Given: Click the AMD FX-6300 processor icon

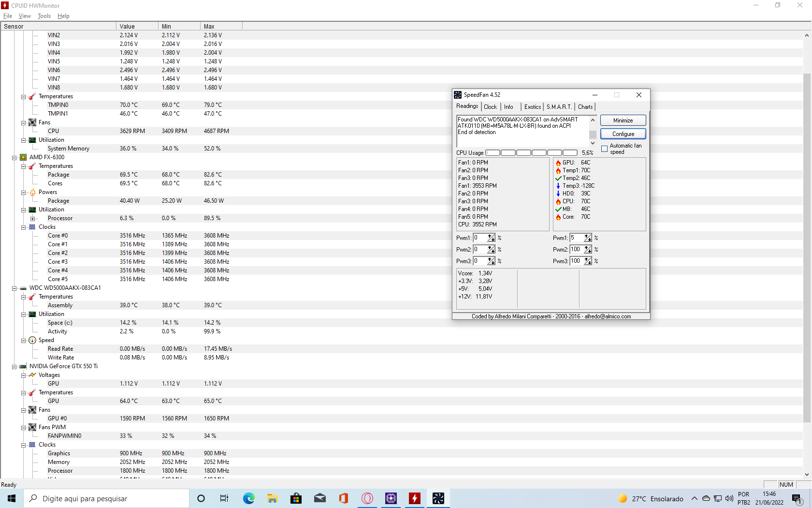Looking at the screenshot, I should (x=23, y=157).
